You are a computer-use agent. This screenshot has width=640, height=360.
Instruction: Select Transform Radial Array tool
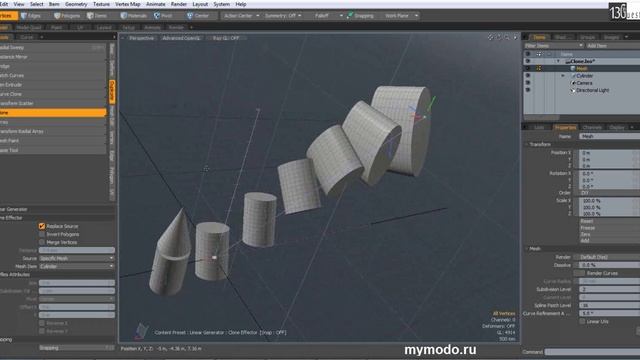point(53,131)
